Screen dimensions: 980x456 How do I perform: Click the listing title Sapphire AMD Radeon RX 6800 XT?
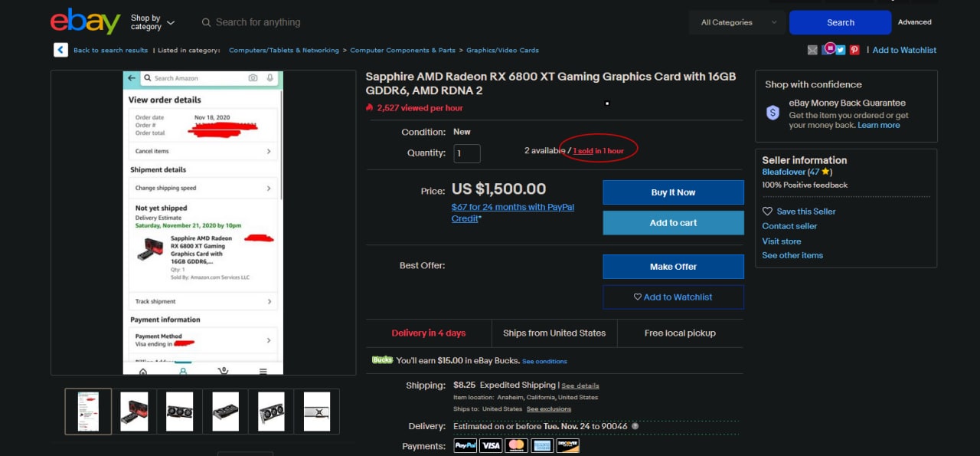550,84
